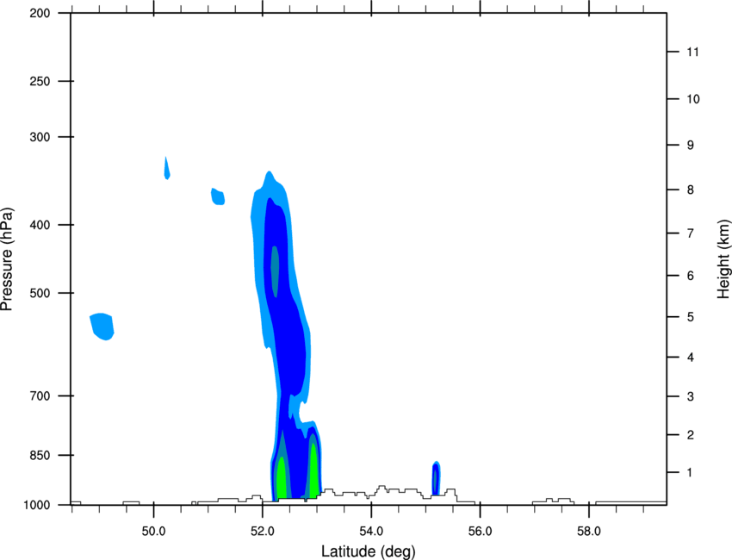Viewport: 732px width, 560px height.
Task: Click the 56.0 latitude tick label
Action: 480,532
